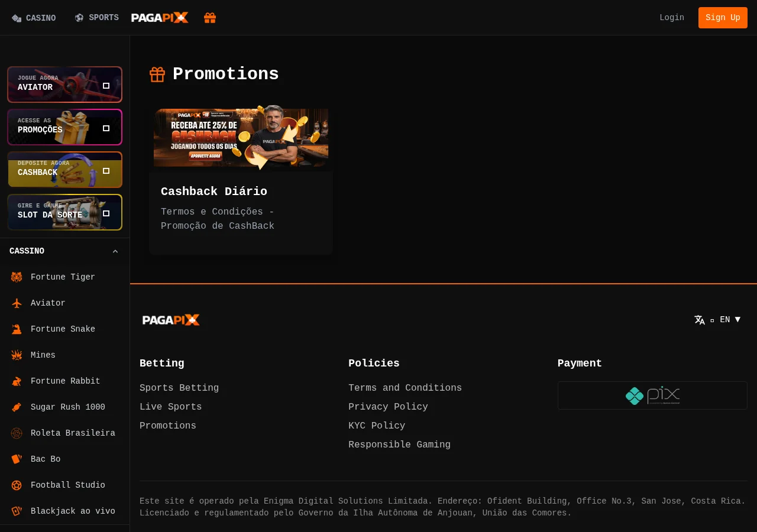Screen dimensions: 757x532
Task: Click the Bac Bo cards icon
Action: click(x=17, y=459)
